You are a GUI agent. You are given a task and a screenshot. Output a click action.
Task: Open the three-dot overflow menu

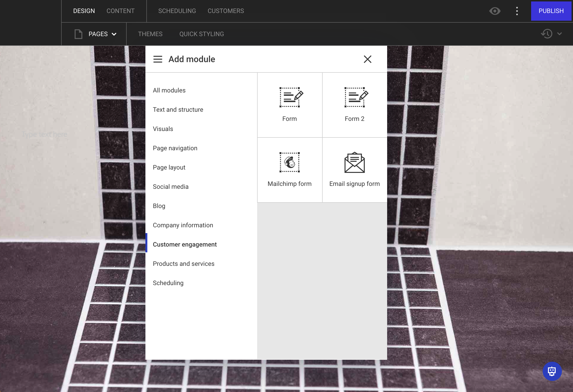tap(517, 11)
